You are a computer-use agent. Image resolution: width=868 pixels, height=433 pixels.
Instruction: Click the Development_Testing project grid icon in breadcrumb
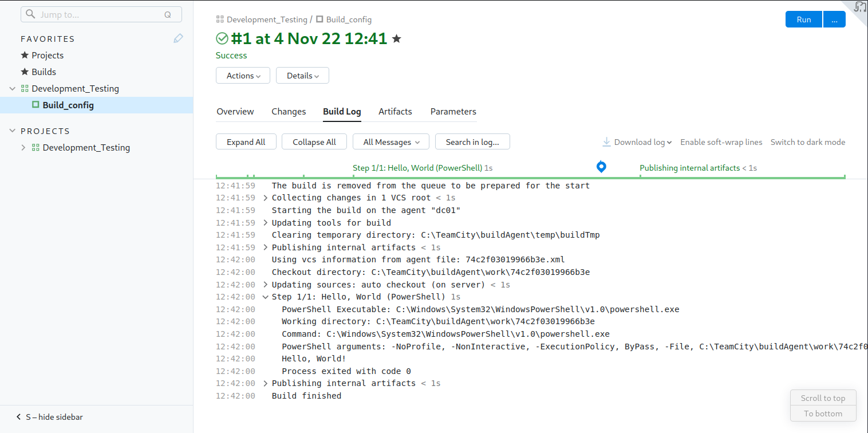click(x=220, y=19)
